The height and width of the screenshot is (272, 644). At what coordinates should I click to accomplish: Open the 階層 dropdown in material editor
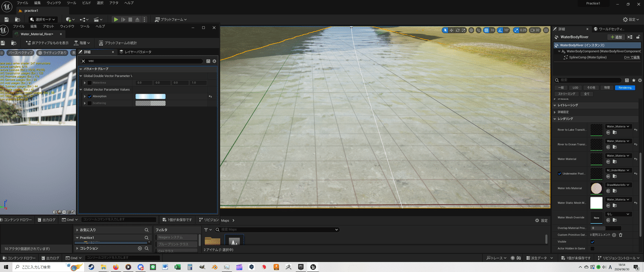tap(83, 42)
